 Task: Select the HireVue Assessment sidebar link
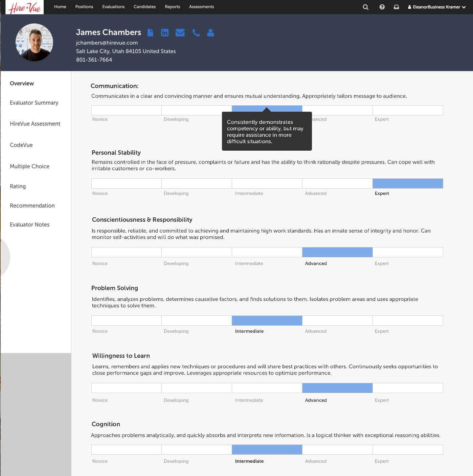pos(35,124)
